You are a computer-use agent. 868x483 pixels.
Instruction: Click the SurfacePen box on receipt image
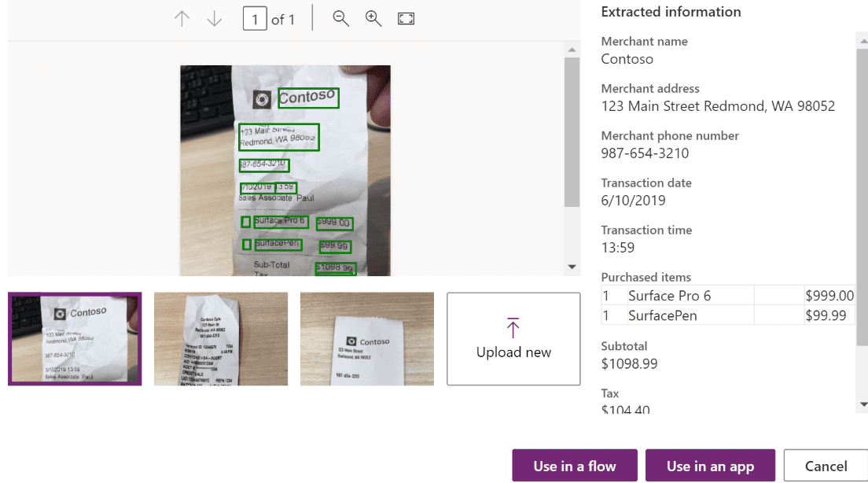point(278,245)
